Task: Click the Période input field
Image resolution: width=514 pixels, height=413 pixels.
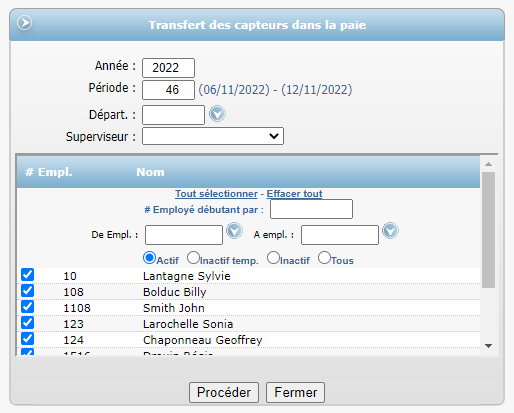Action: point(168,90)
